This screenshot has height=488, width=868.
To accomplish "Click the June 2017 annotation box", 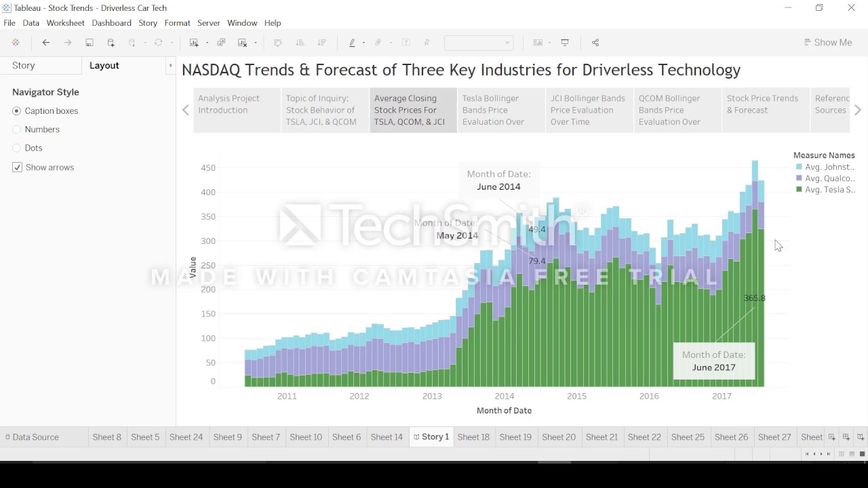I will 714,361.
